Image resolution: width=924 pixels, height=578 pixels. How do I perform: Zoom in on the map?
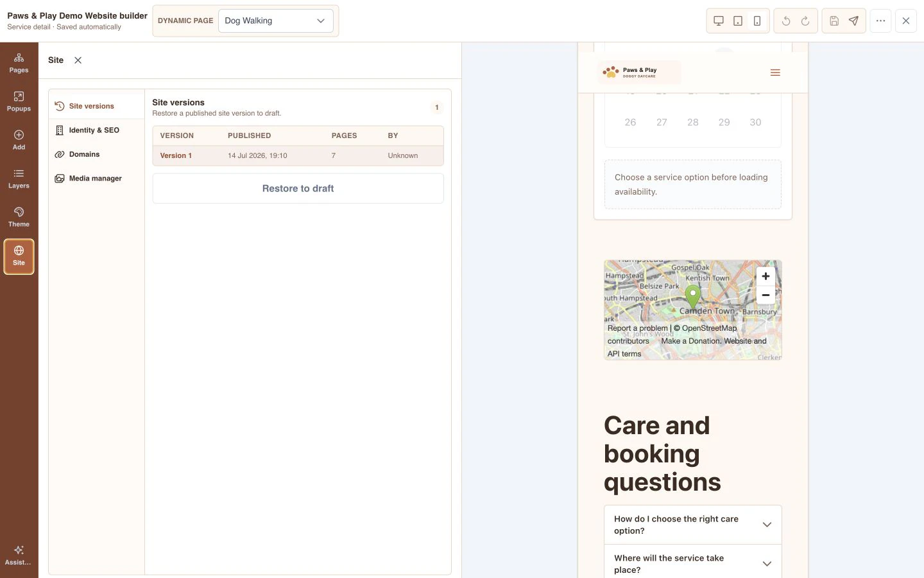tap(766, 276)
